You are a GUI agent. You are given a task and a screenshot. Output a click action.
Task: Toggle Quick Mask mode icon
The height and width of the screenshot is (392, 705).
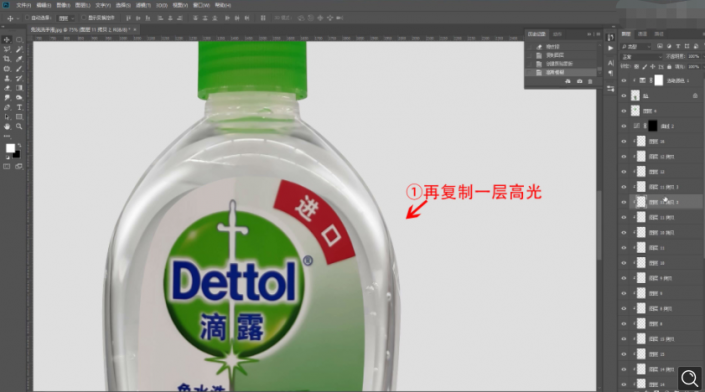7,166
